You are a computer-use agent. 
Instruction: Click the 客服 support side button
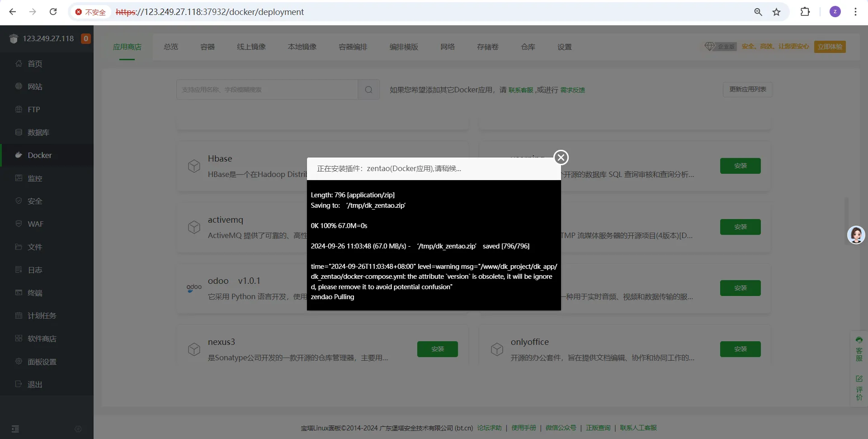click(x=859, y=349)
